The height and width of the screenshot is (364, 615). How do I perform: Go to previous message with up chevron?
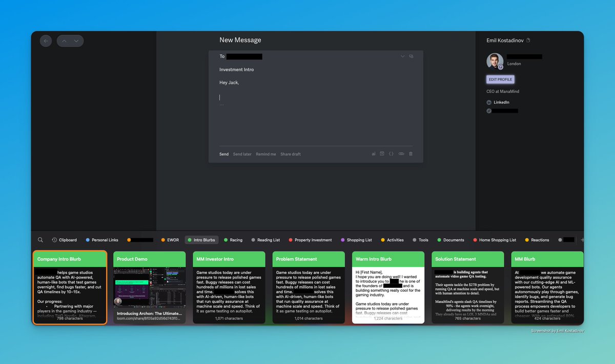(64, 41)
